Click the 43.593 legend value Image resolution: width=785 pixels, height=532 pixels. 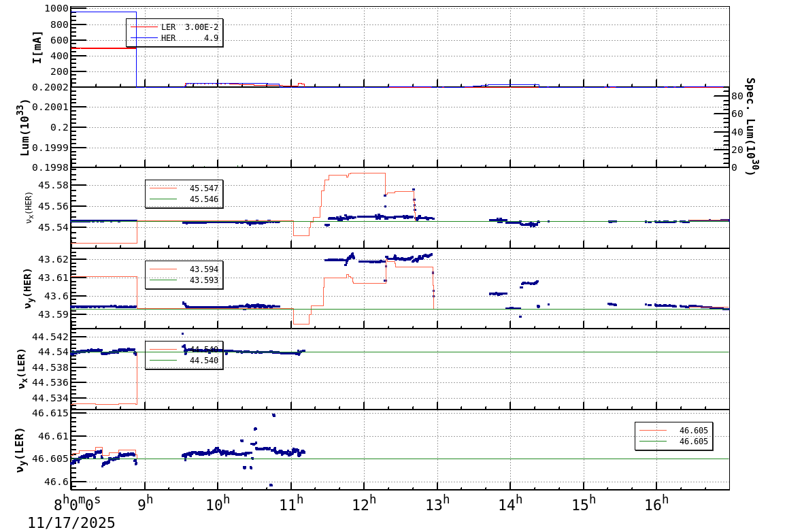tap(204, 280)
